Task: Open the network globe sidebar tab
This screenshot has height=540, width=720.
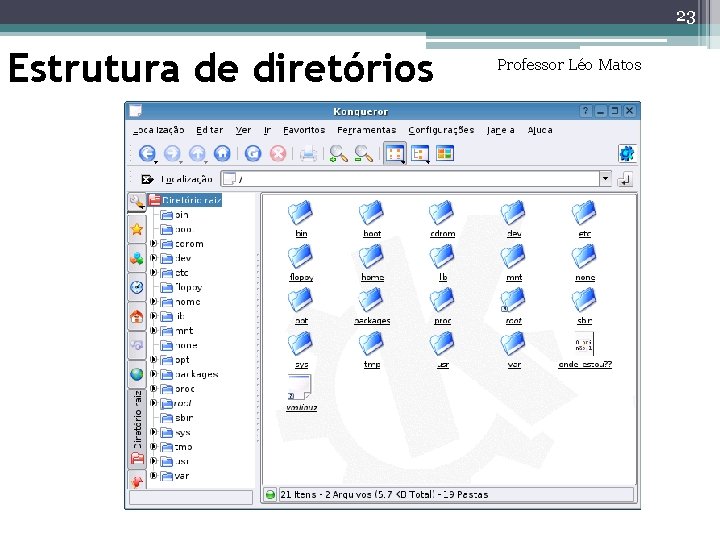Action: coord(137,375)
